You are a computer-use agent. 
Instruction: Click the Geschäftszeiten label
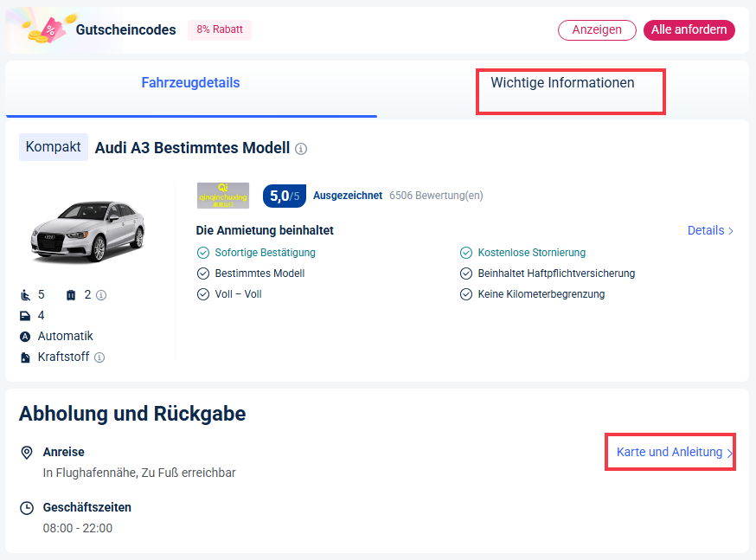86,507
